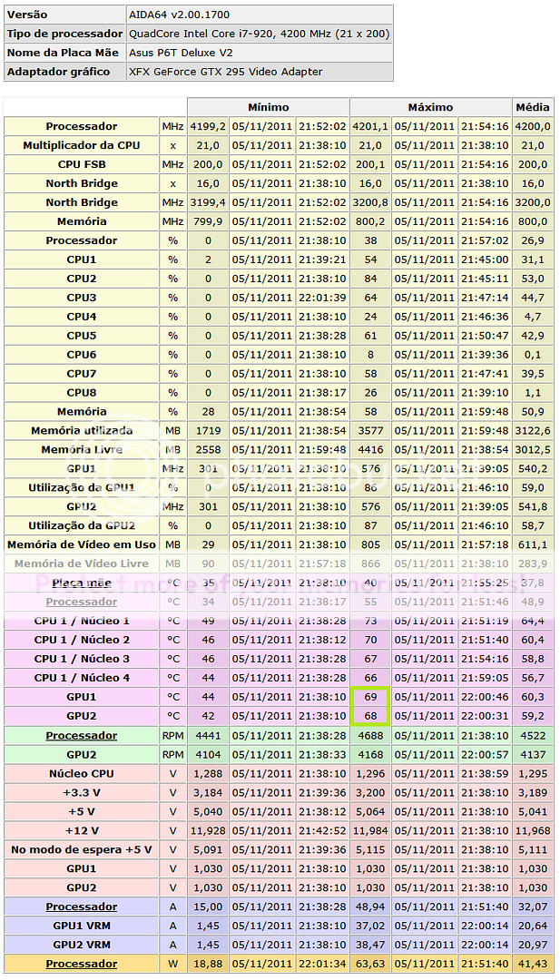
Task: Select the "+12 V" row label
Action: coord(81,830)
